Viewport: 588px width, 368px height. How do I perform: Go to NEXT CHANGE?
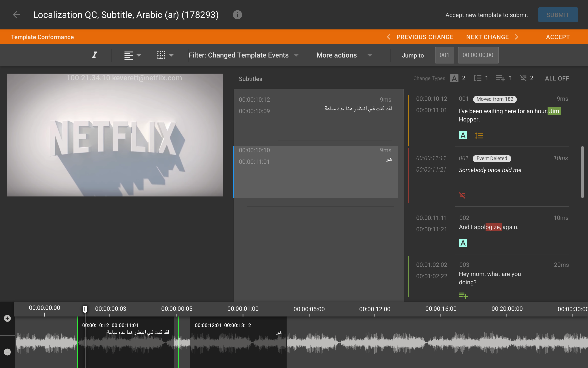492,37
